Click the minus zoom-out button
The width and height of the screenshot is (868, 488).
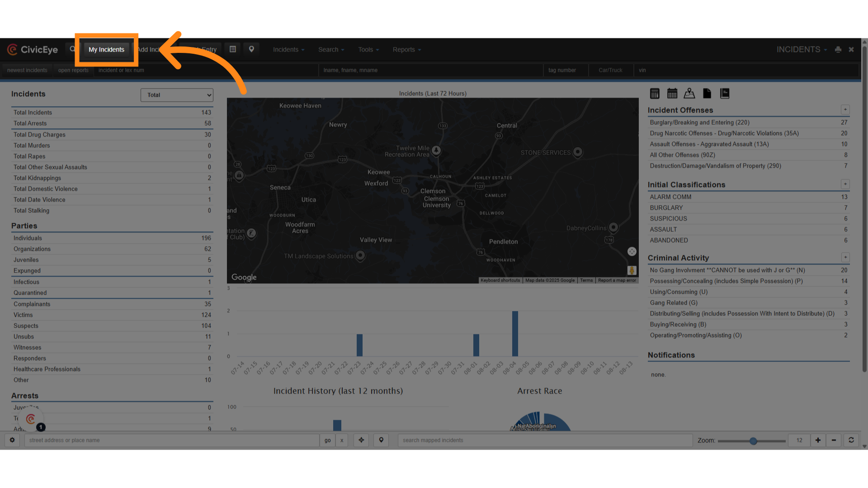(x=834, y=440)
